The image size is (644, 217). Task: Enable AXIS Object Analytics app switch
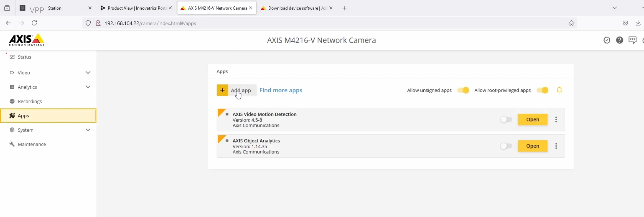(x=506, y=146)
